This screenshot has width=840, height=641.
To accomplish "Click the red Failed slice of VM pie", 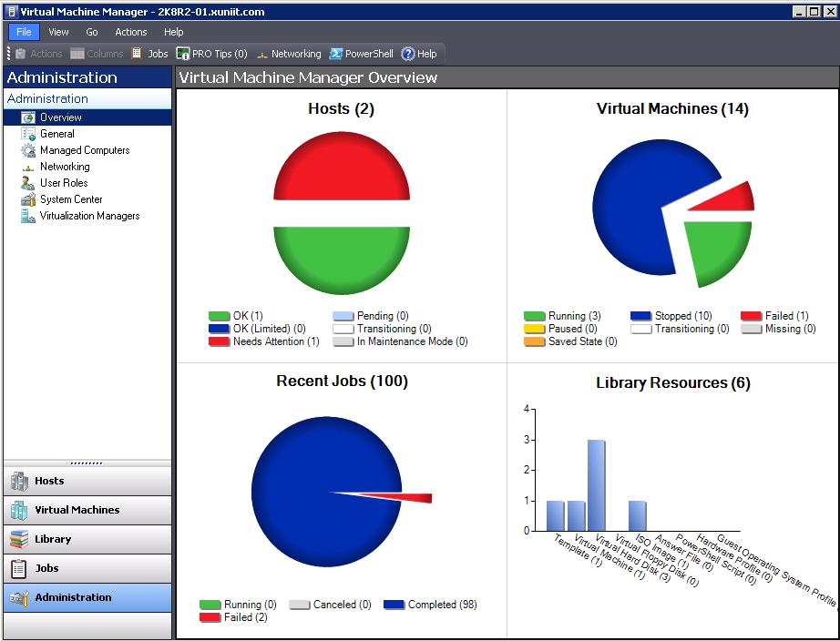I will (x=734, y=199).
